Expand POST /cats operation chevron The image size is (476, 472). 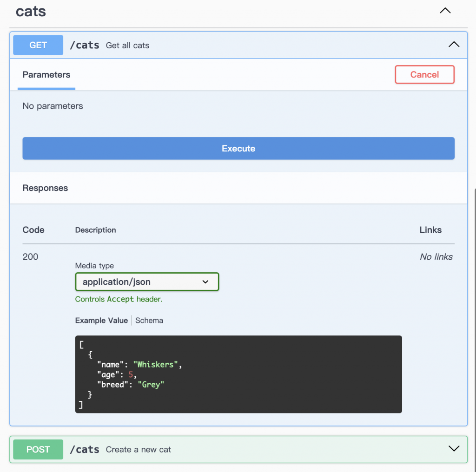point(453,449)
